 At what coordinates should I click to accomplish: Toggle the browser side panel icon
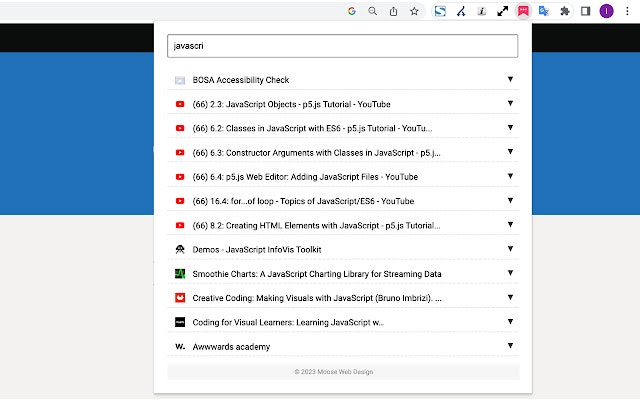tap(586, 11)
